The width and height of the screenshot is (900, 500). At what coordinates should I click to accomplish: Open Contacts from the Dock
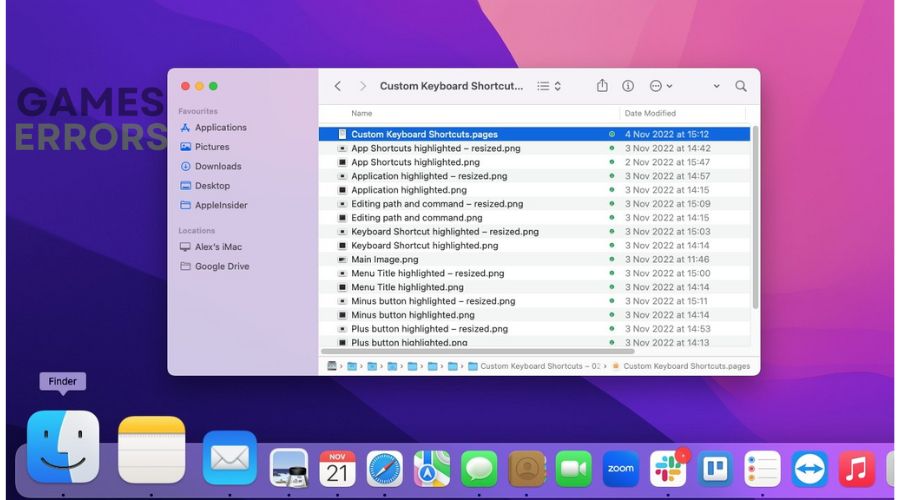click(526, 468)
